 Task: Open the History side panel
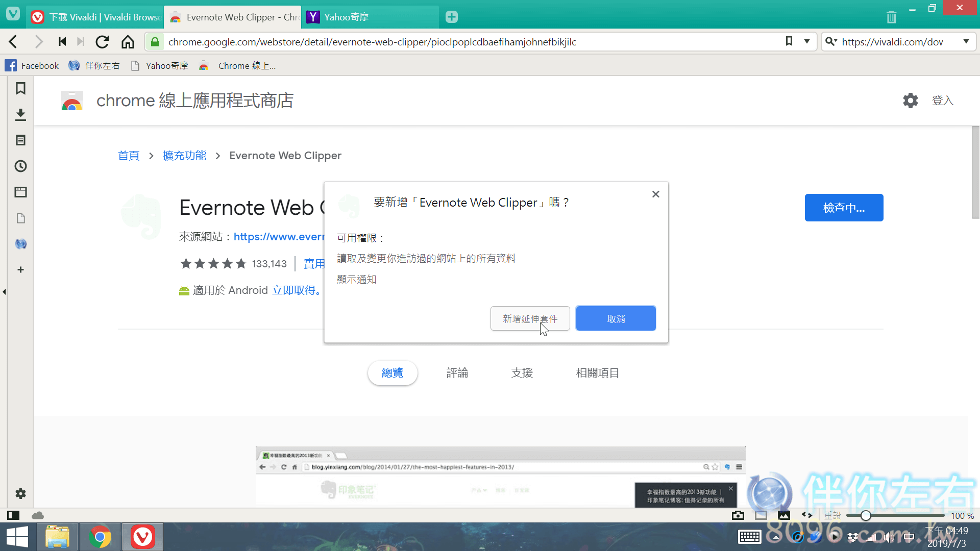tap(20, 166)
